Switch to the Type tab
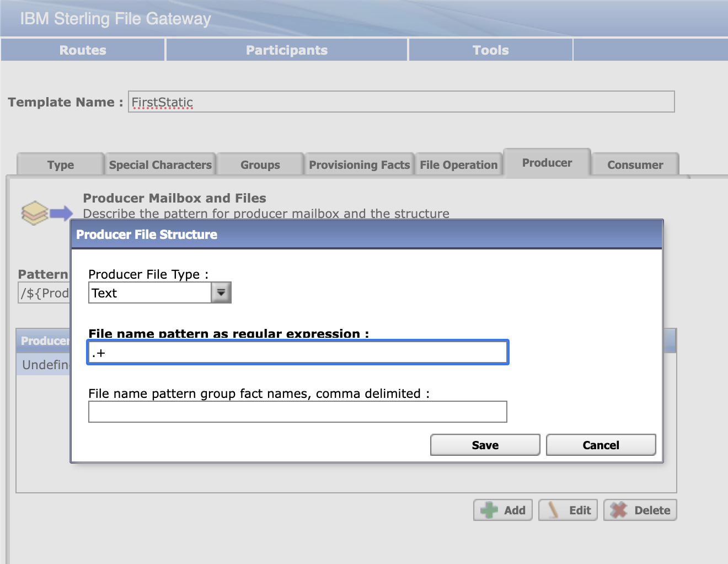 [x=61, y=164]
